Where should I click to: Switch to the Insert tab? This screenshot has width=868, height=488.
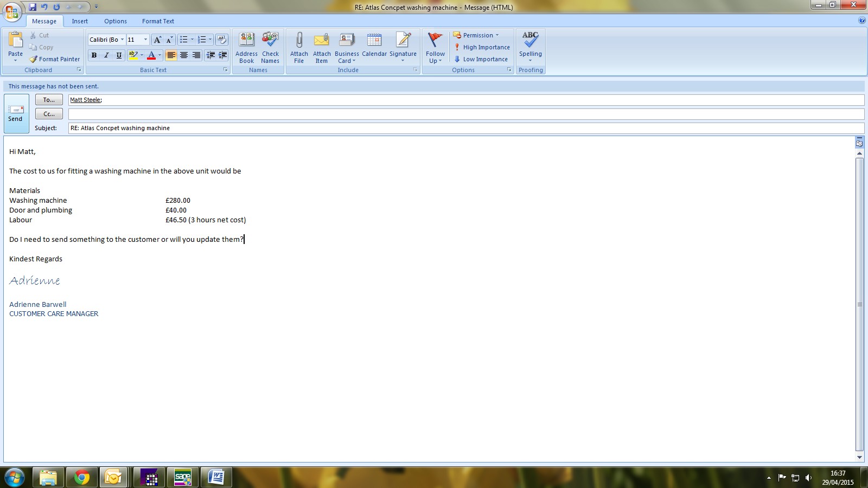click(x=80, y=21)
